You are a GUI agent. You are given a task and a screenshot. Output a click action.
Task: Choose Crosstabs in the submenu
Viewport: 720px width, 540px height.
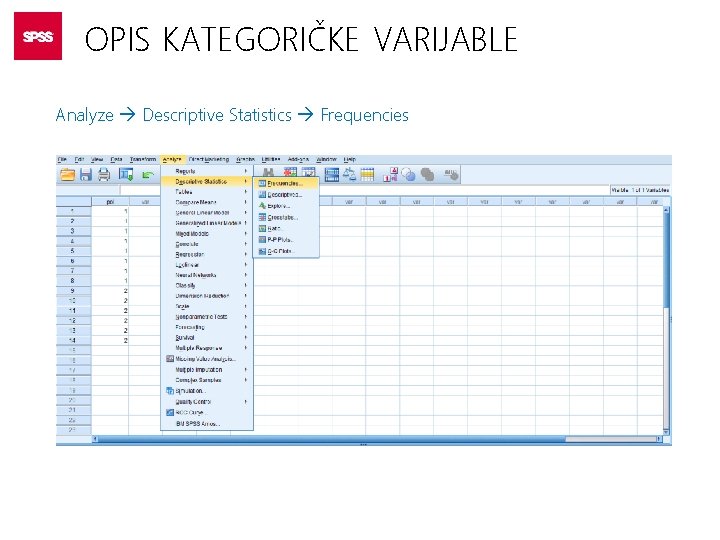coord(287,217)
